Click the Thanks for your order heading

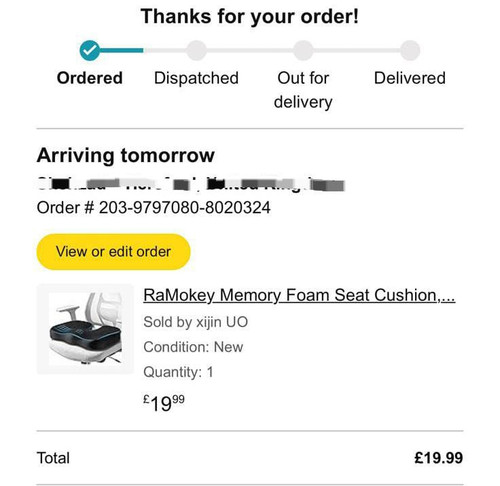pyautogui.click(x=250, y=16)
